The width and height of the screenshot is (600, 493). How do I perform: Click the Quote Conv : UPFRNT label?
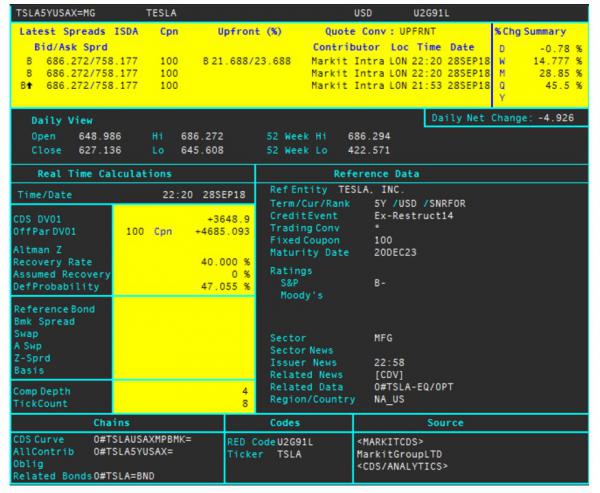coord(381,31)
